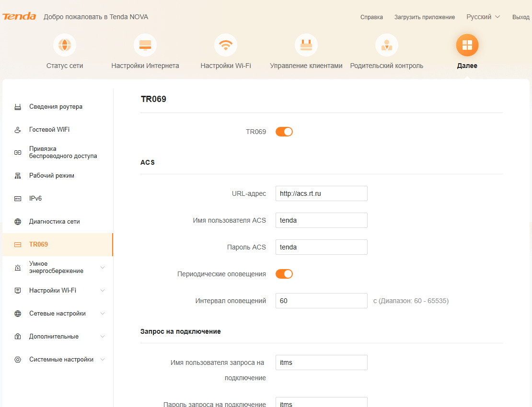Click connection request username field
The width and height of the screenshot is (532, 407).
pos(321,362)
